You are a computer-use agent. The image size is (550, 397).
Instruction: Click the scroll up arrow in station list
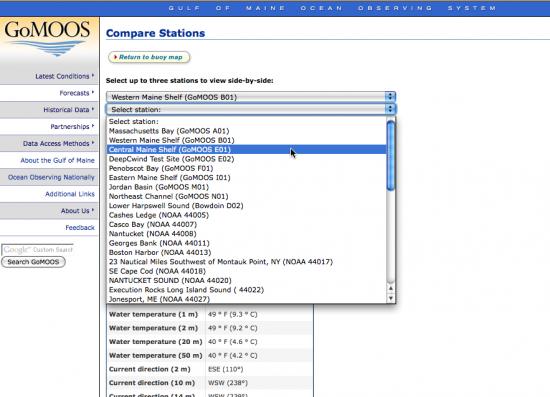pos(391,288)
